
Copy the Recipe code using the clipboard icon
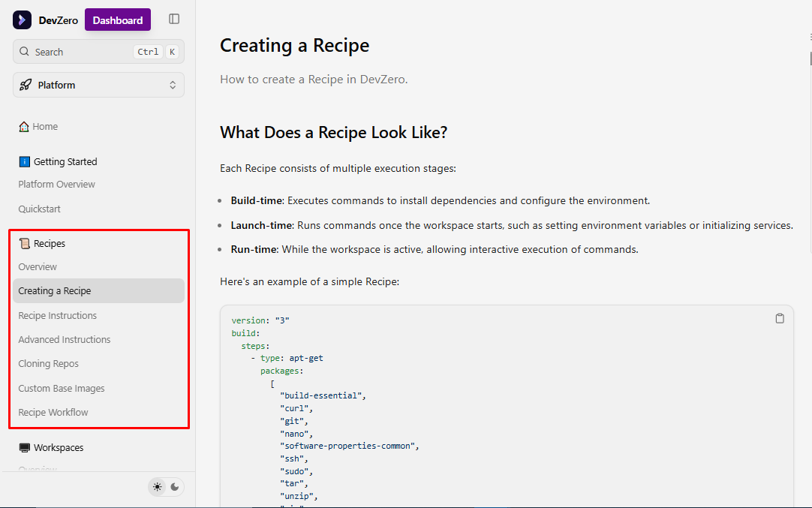tap(779, 318)
